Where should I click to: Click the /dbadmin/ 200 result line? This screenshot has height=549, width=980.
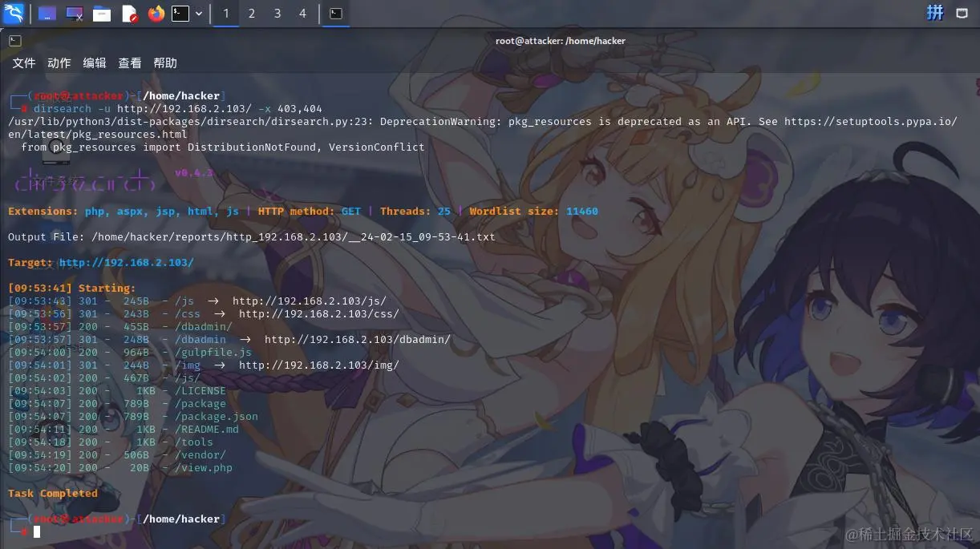click(120, 327)
